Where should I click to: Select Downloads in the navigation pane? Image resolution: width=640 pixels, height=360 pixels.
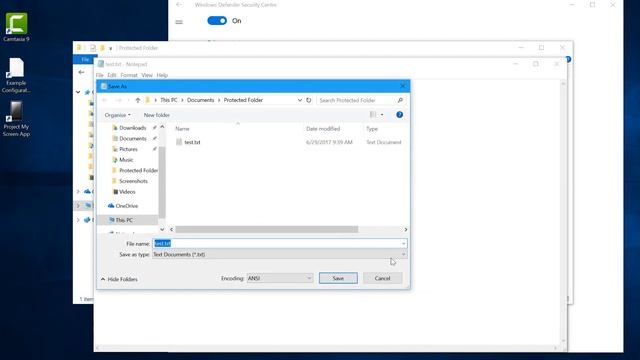(x=132, y=128)
